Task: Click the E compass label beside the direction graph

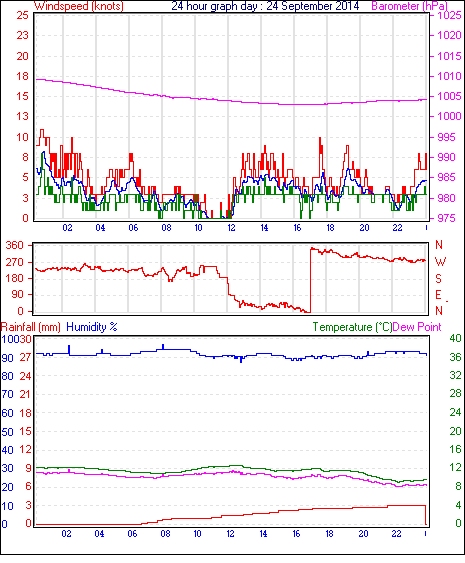Action: (x=438, y=295)
